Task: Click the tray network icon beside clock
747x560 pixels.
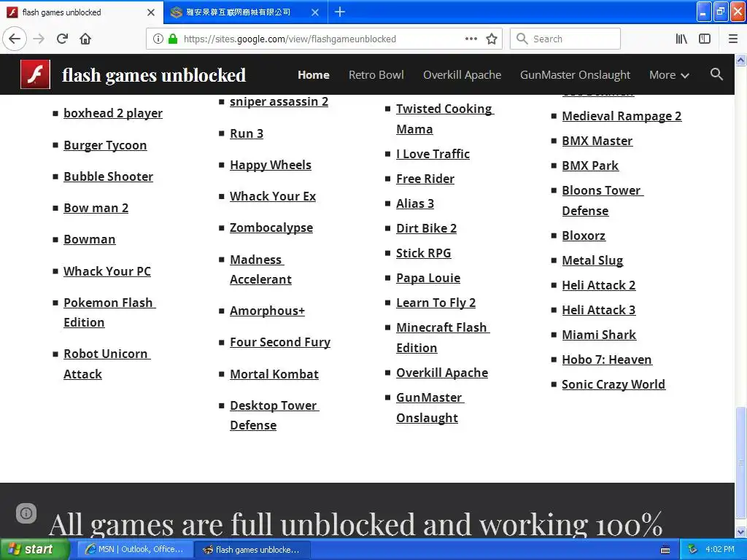Action: point(692,549)
